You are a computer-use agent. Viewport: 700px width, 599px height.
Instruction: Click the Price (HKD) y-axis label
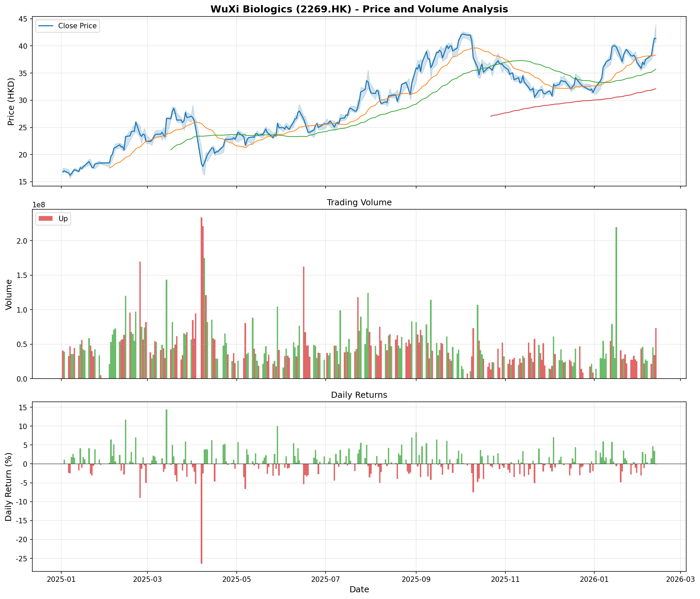pos(11,101)
